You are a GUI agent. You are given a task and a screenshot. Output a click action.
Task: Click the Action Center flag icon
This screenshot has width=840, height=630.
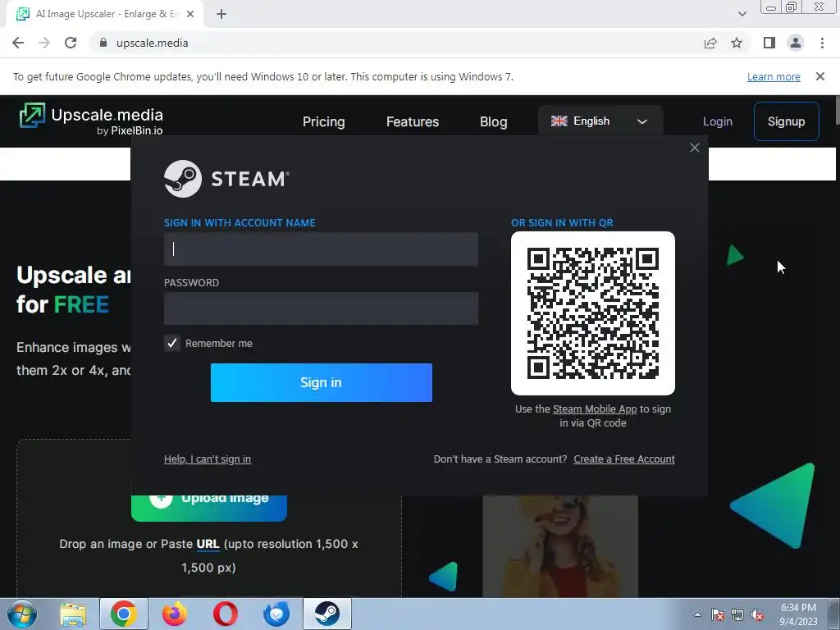718,615
